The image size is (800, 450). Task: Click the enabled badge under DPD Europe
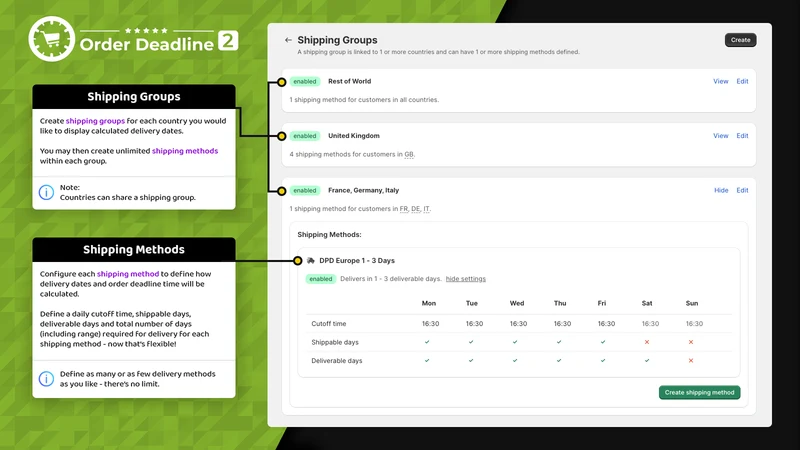(320, 279)
